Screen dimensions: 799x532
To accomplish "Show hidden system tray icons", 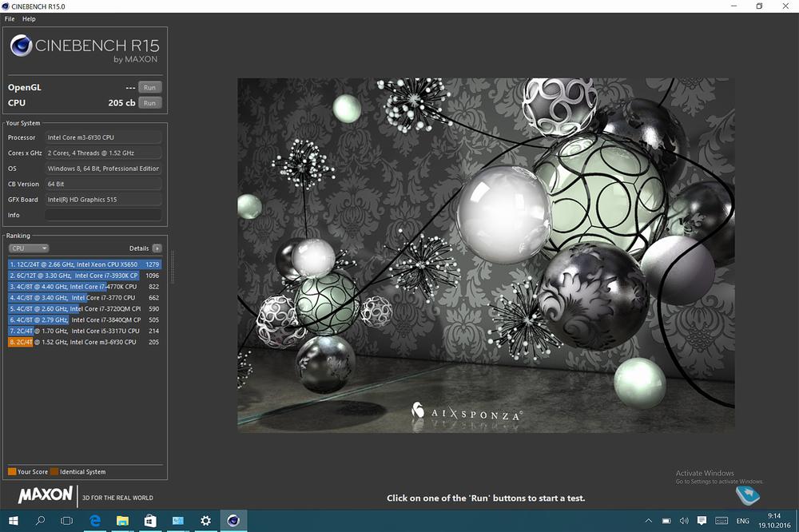I will 650,521.
